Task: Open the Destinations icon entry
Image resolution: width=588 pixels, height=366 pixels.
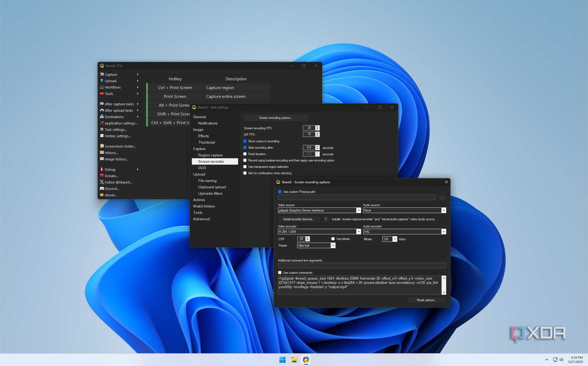Action: click(x=102, y=117)
